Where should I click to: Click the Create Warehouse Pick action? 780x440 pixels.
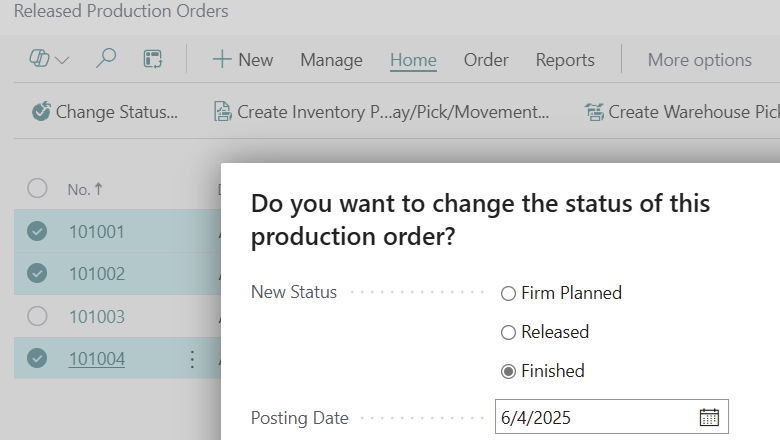coord(682,112)
